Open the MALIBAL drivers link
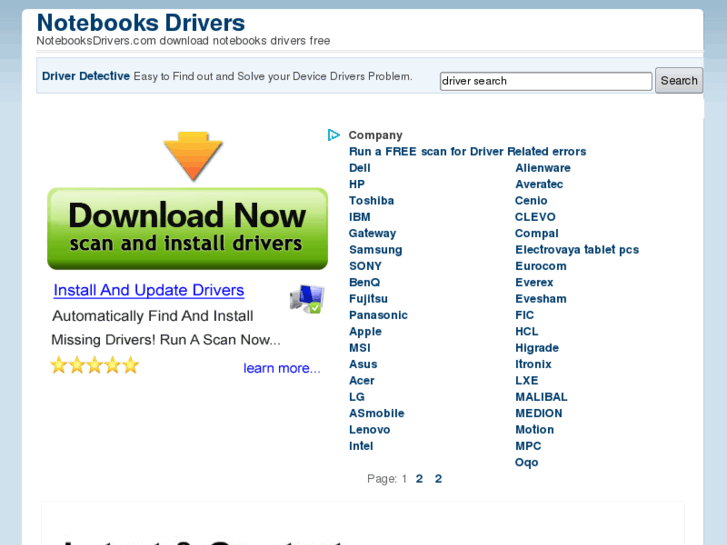 (x=541, y=397)
